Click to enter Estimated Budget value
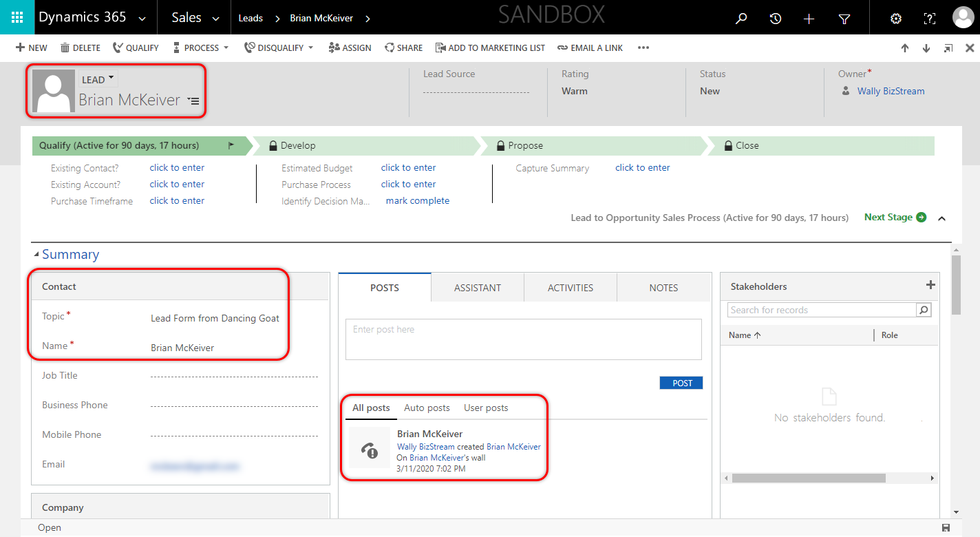This screenshot has height=537, width=980. [408, 167]
